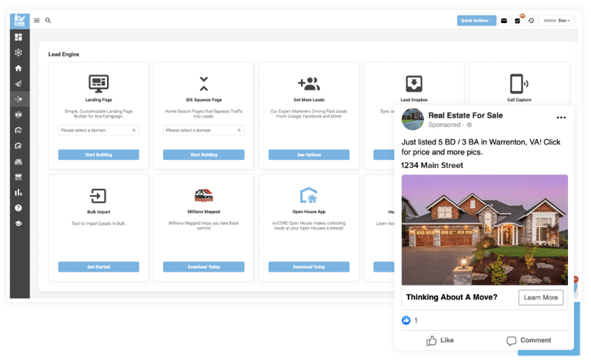
Task: Open the mail envelope icon
Action: 504,21
